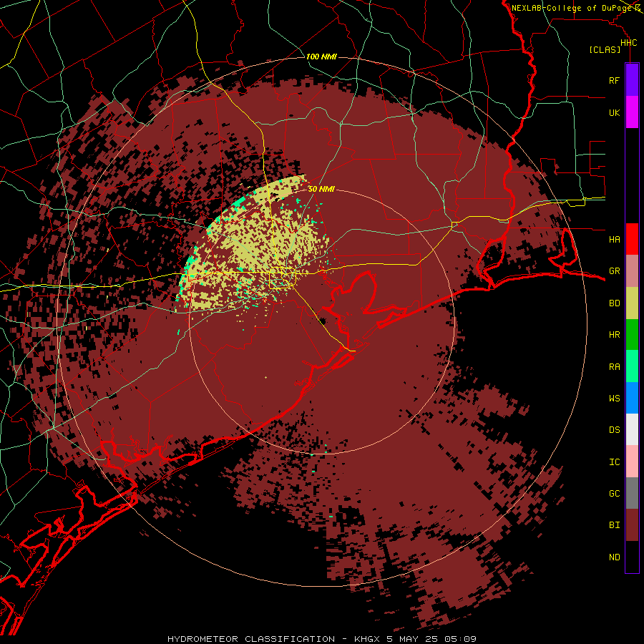
Task: Click the RF legend label
Action: click(614, 80)
